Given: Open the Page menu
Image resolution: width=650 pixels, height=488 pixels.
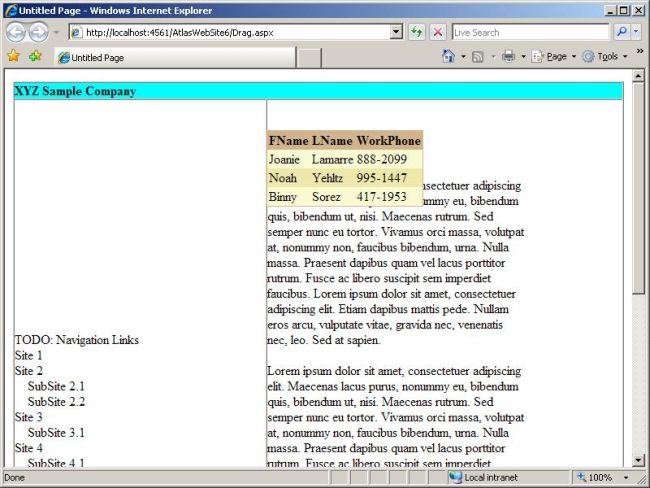Looking at the screenshot, I should click(x=554, y=56).
